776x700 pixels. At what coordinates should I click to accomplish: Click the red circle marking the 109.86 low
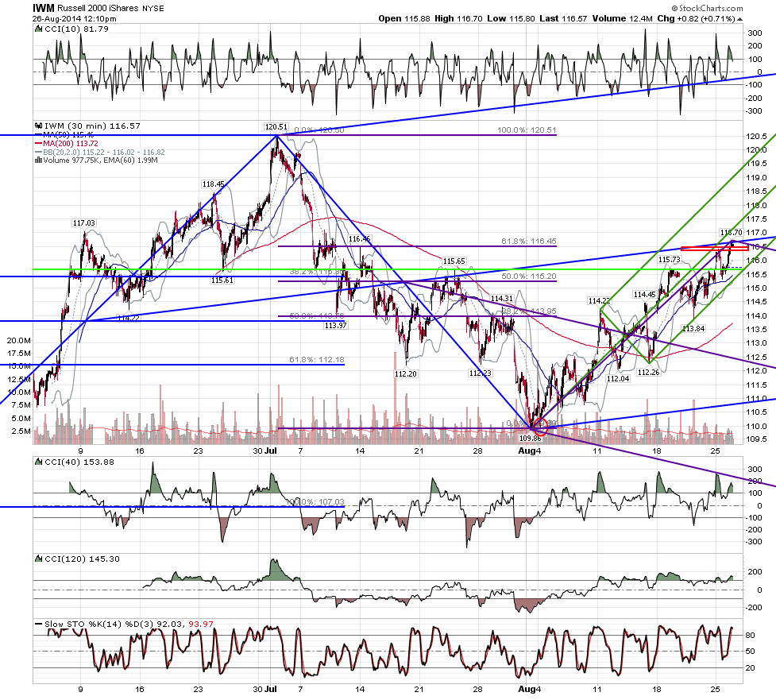(x=540, y=426)
